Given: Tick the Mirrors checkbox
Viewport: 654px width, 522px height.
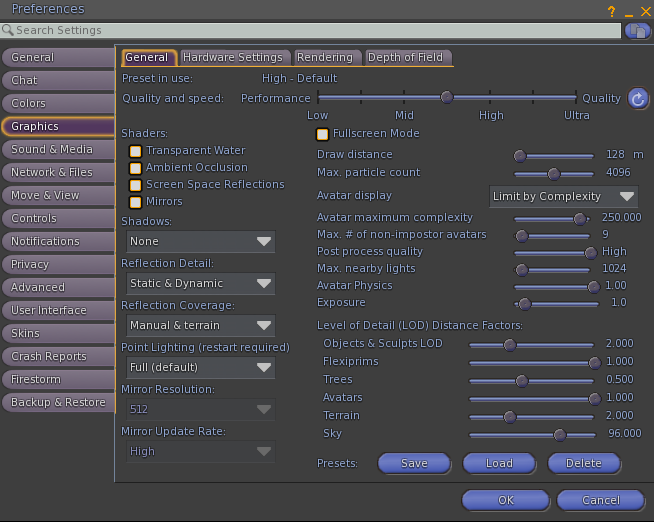Looking at the screenshot, I should (x=135, y=202).
